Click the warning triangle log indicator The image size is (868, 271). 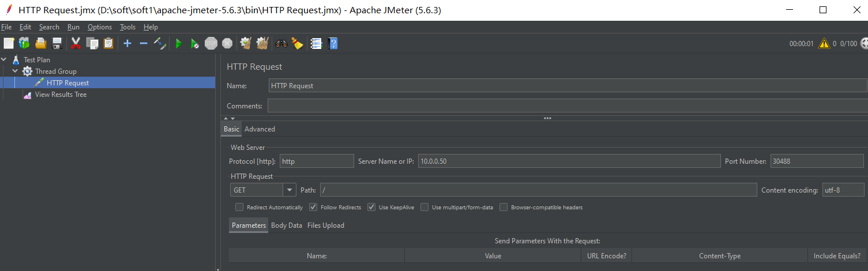click(824, 43)
